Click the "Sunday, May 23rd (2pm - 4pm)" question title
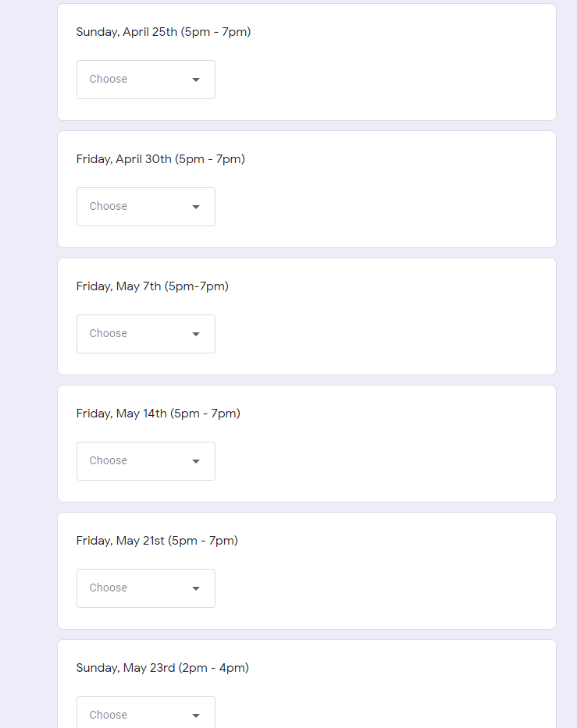 tap(162, 668)
